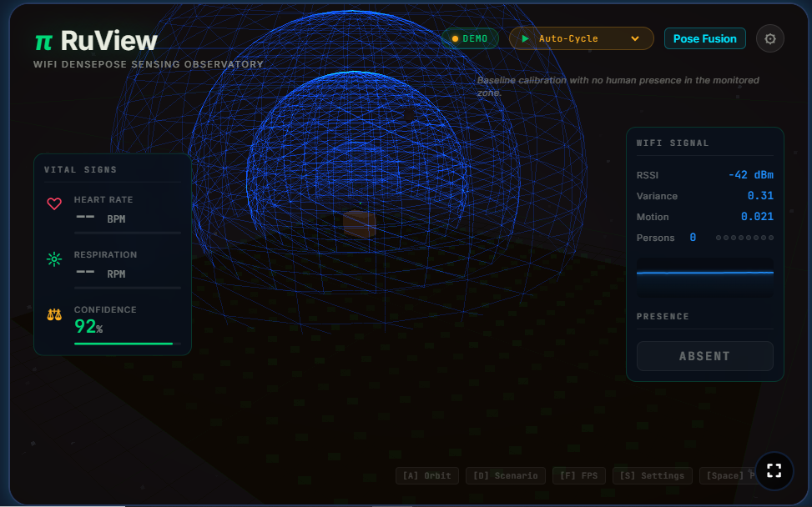Click the persons count dot indicators
The height and width of the screenshot is (507, 812).
coord(744,238)
